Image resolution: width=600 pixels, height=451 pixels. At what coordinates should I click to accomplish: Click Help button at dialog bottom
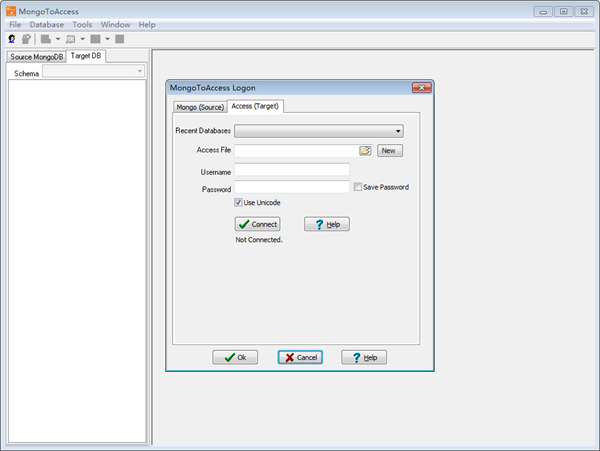pyautogui.click(x=364, y=357)
